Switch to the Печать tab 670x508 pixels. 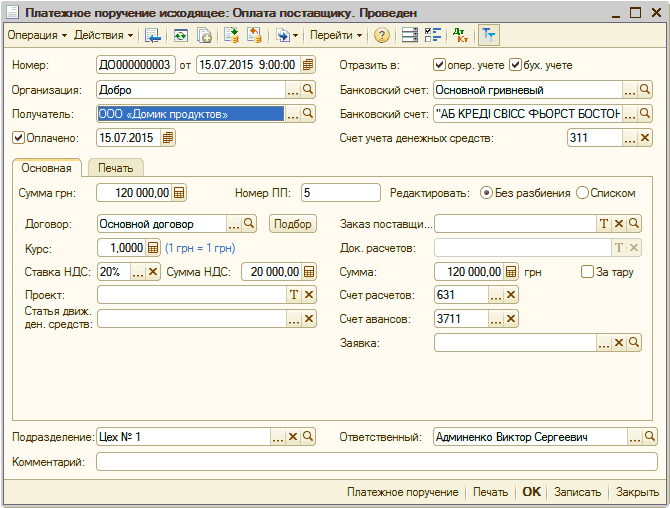click(x=115, y=167)
